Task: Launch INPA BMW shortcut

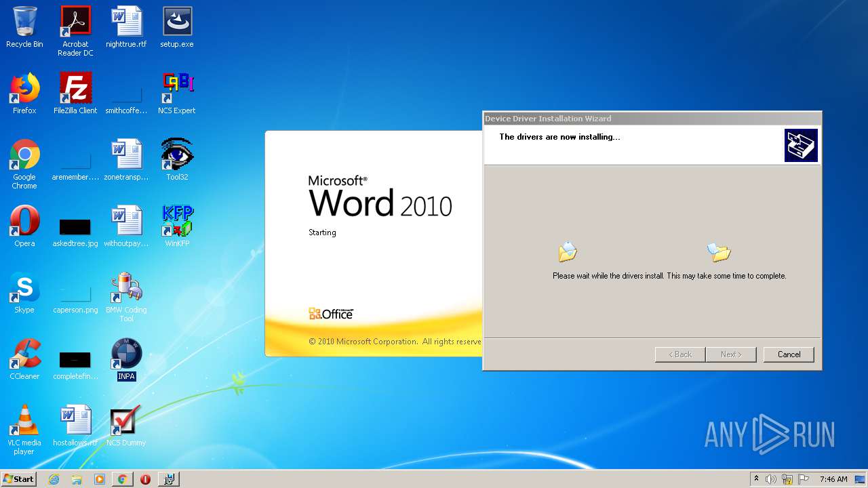Action: coord(126,359)
